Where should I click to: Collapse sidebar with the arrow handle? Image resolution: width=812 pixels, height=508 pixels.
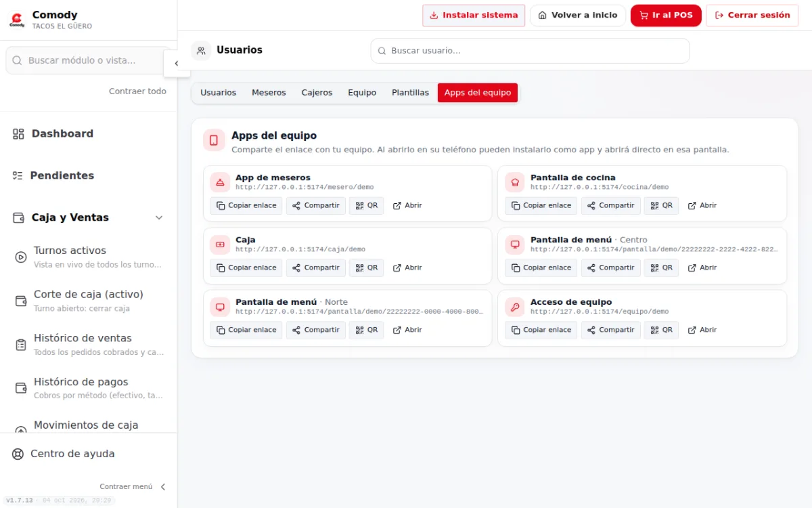point(177,64)
